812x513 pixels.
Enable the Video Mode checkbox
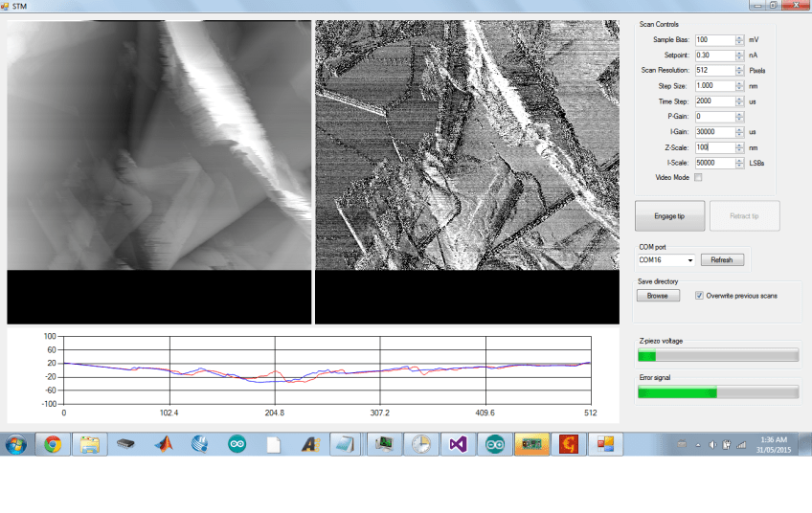tap(698, 178)
